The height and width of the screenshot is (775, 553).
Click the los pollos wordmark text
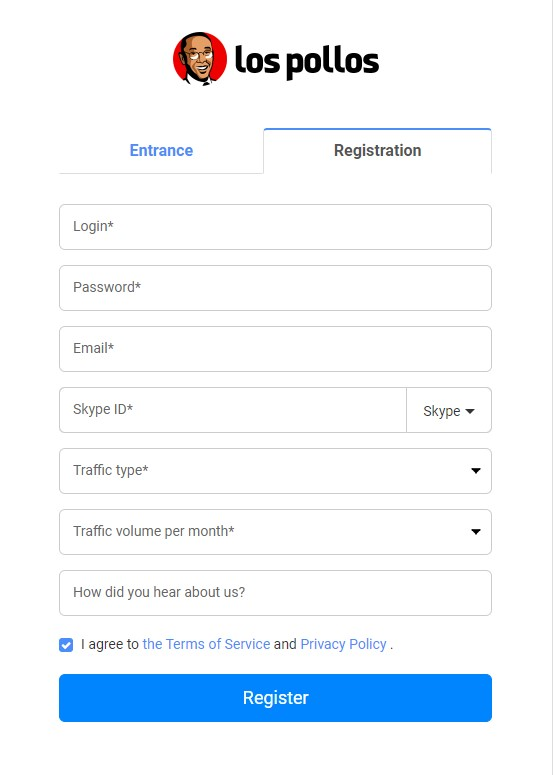tap(306, 61)
